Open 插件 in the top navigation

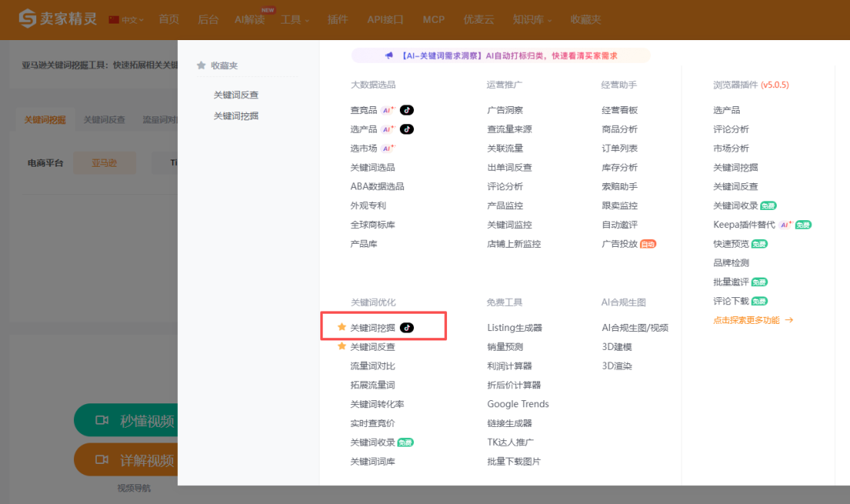[338, 20]
